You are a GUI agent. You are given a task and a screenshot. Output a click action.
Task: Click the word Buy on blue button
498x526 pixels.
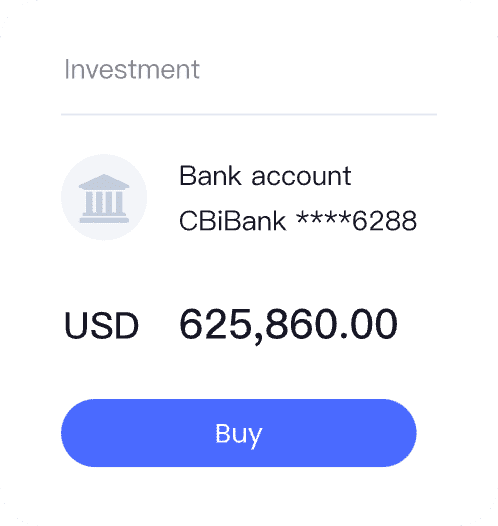click(x=239, y=434)
